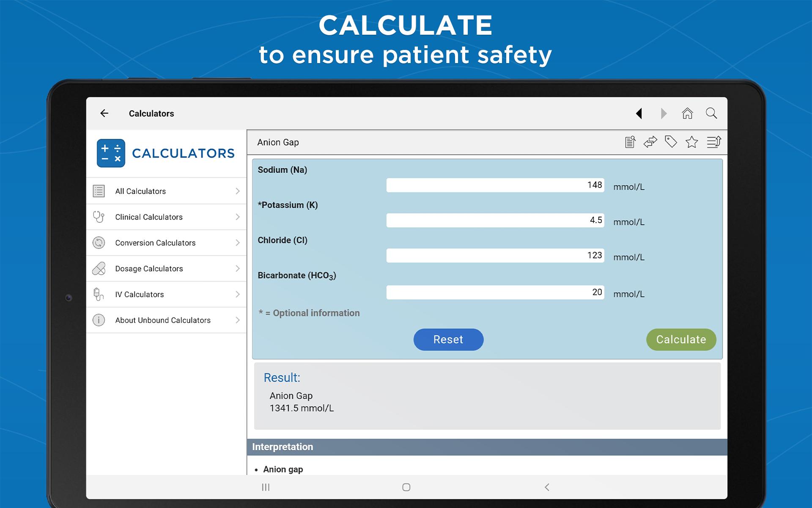Viewport: 812px width, 508px height.
Task: Open Clinical Calculators menu item
Action: 166,217
